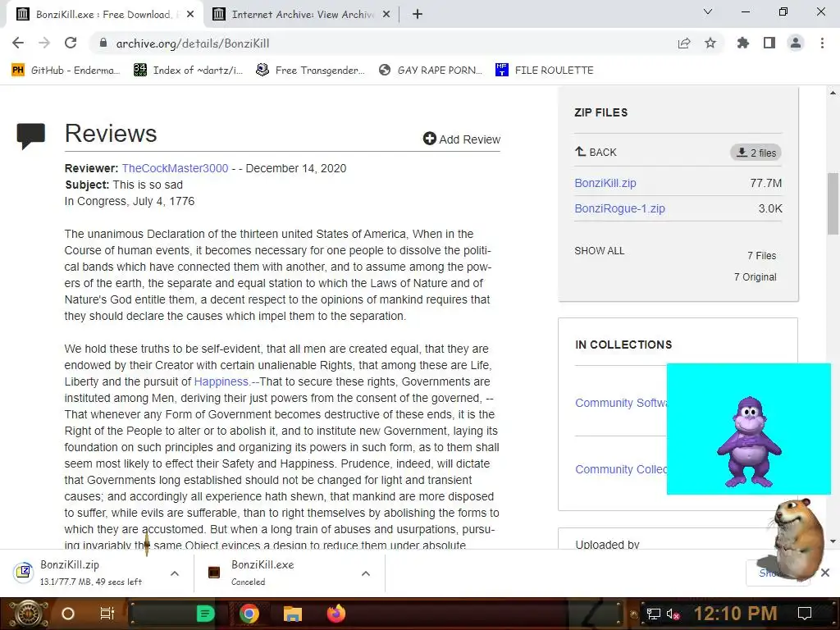Click the address bar URL

click(x=193, y=43)
